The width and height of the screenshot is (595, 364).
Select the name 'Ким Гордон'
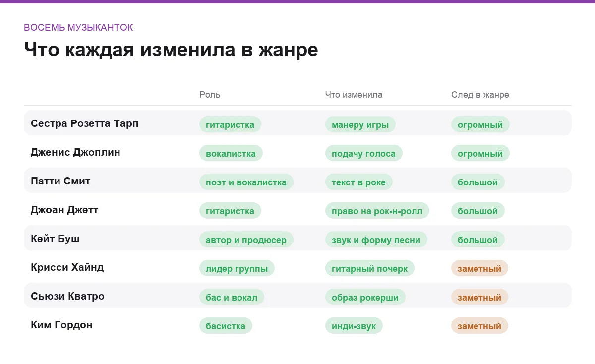click(61, 325)
